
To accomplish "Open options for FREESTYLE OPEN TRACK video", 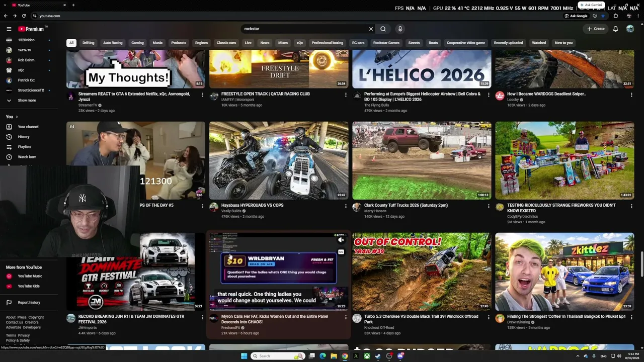I will [x=346, y=95].
